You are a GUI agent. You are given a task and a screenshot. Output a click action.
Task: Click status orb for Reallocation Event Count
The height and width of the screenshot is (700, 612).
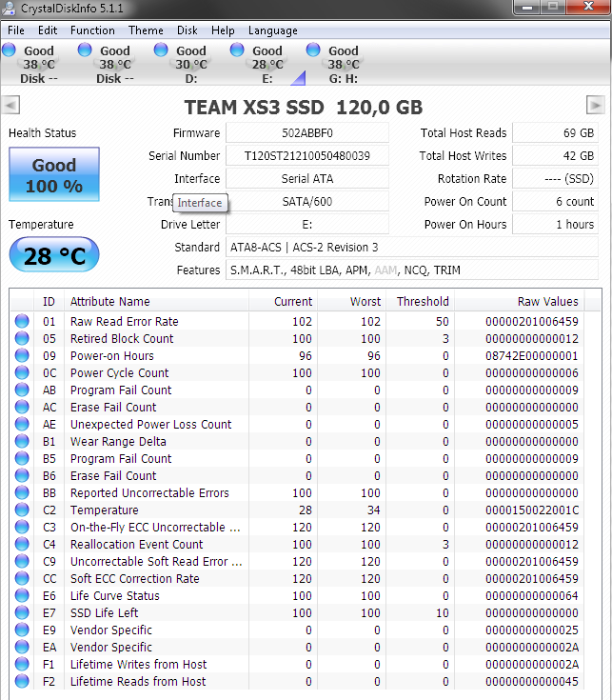point(22,544)
